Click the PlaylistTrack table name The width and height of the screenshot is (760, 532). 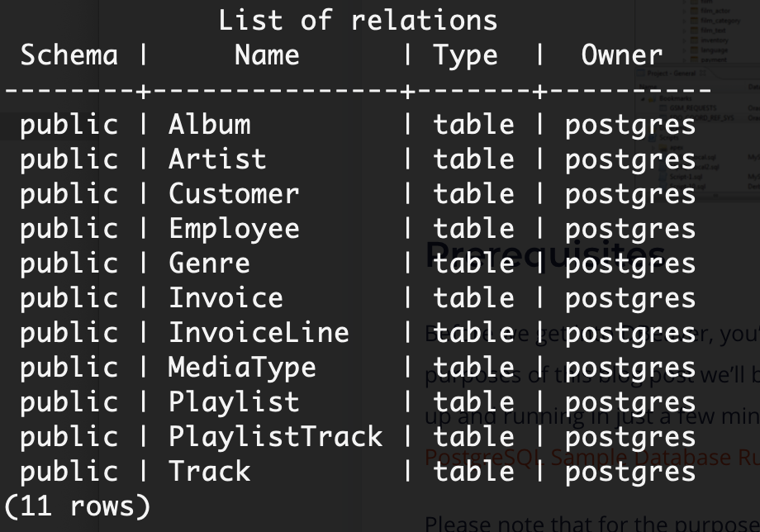(275, 434)
